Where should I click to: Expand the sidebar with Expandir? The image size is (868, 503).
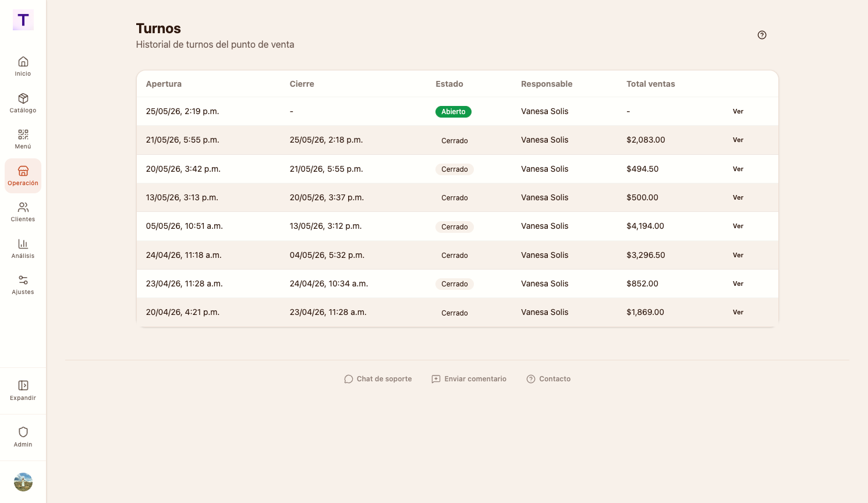23,391
